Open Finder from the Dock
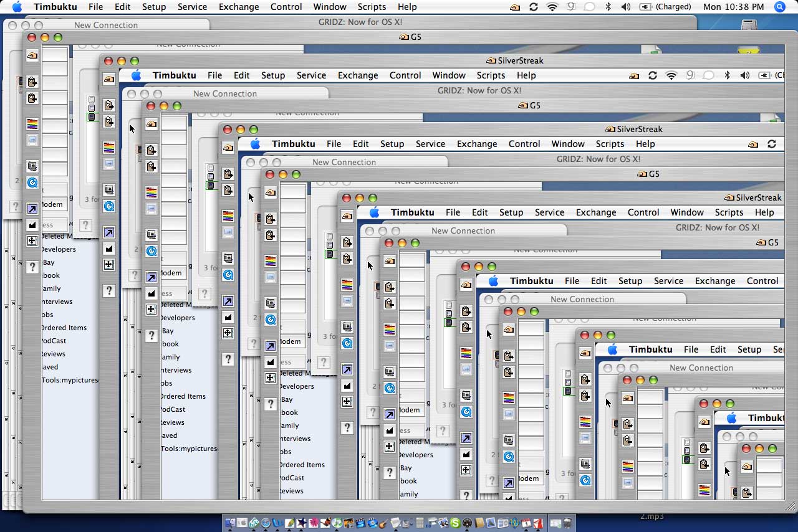This screenshot has width=798, height=532. (x=229, y=523)
